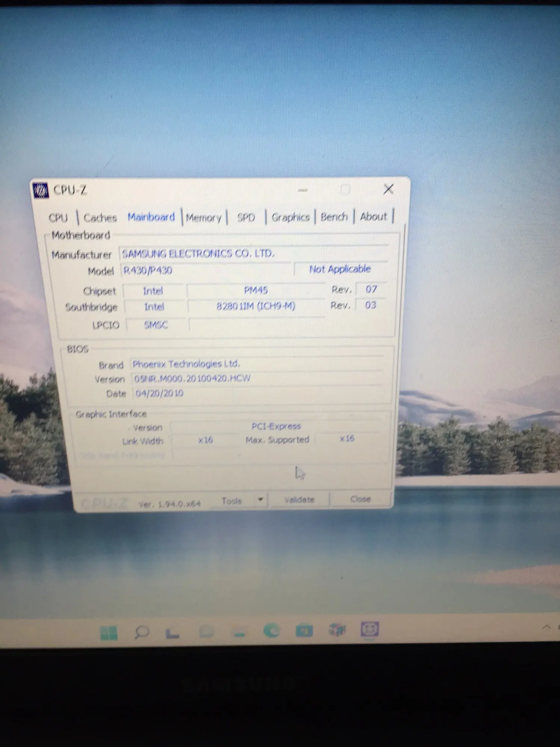The width and height of the screenshot is (560, 747).
Task: Click the Ver. 1.94.0.x64 label
Action: tap(169, 504)
